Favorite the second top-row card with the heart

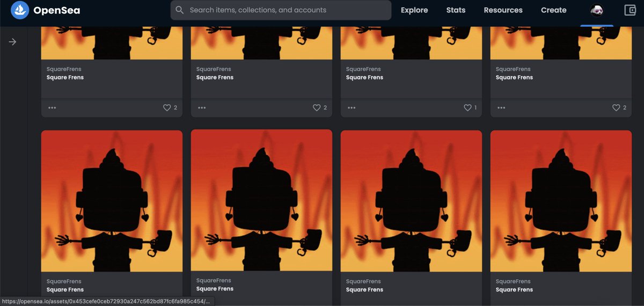317,107
